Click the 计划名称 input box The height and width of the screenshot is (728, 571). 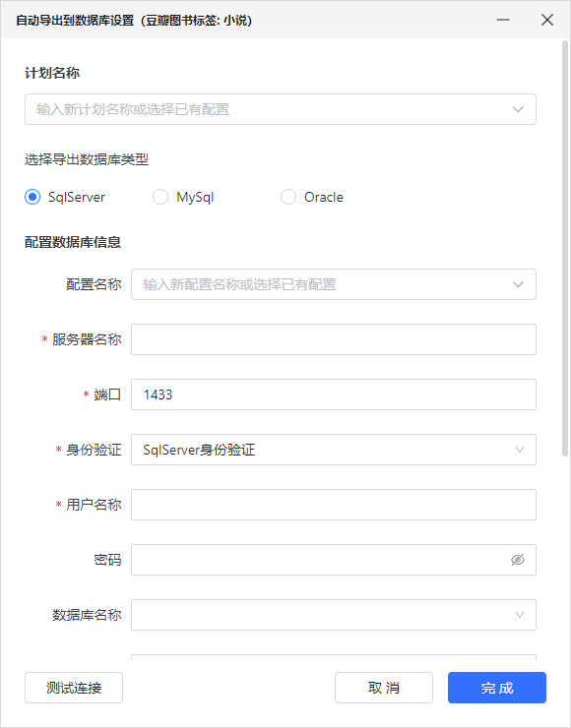pos(281,109)
